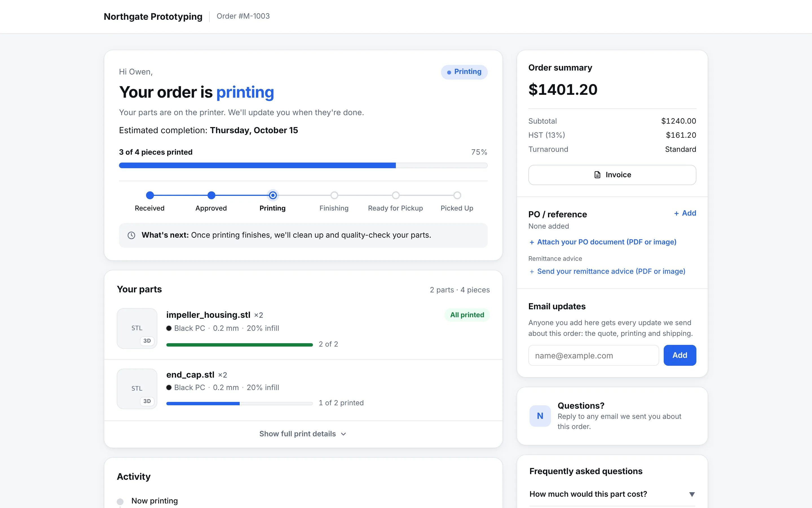Click the green impeller_housing progress bar
The image size is (812, 508).
[x=240, y=345]
